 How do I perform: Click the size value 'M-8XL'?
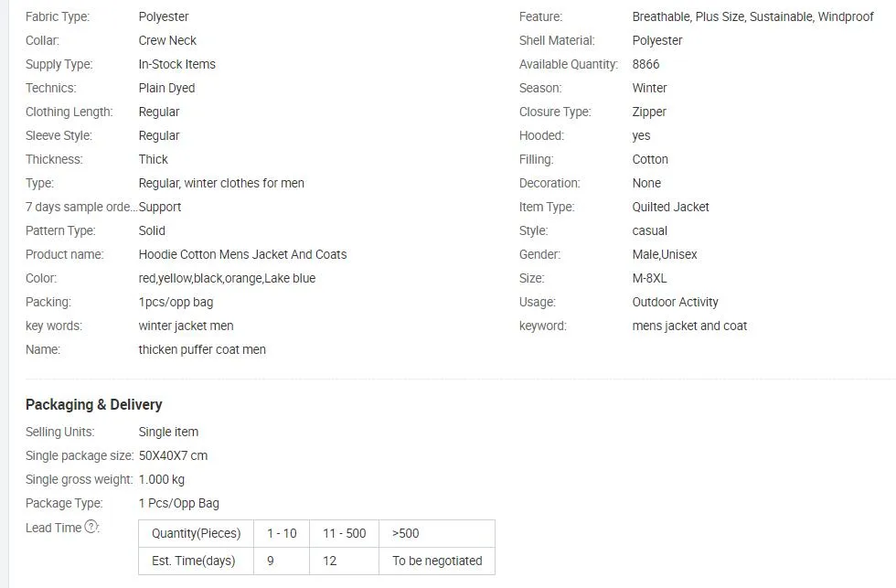click(649, 278)
